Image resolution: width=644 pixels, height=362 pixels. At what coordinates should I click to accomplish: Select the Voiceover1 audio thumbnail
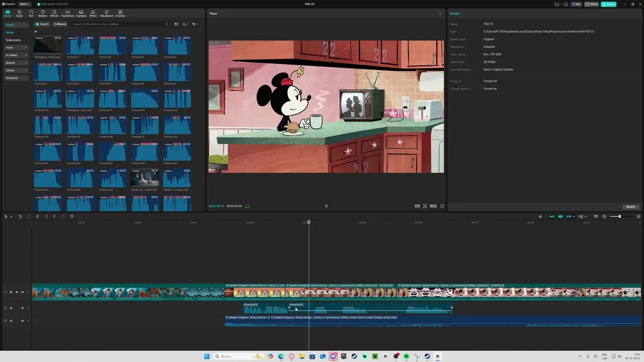pyautogui.click(x=80, y=45)
